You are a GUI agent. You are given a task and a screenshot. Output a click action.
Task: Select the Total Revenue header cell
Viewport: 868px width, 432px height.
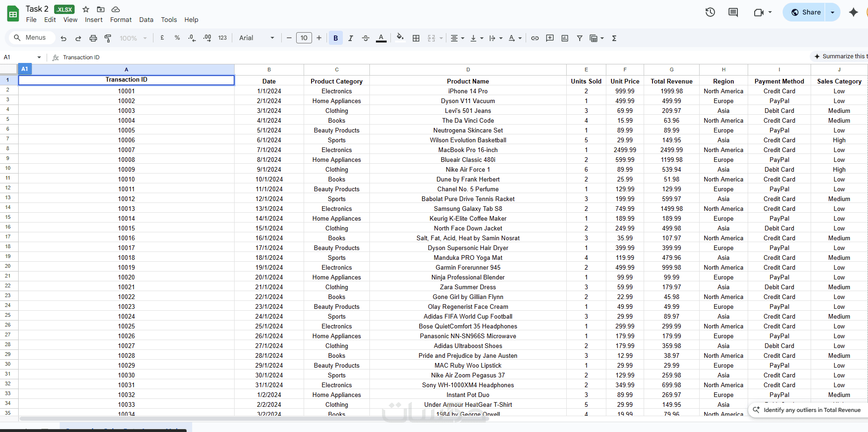pos(672,81)
